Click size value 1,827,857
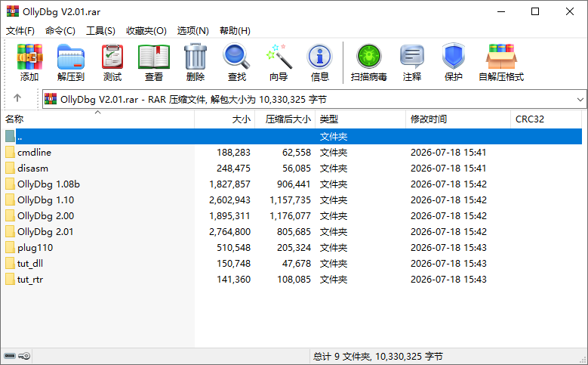Image resolution: width=588 pixels, height=365 pixels. click(229, 184)
